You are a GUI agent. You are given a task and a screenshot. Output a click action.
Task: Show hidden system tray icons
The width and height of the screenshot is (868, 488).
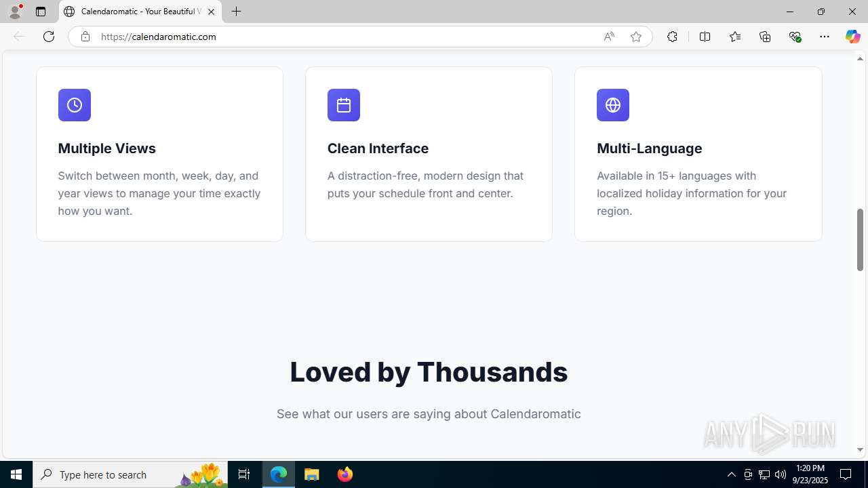click(731, 474)
